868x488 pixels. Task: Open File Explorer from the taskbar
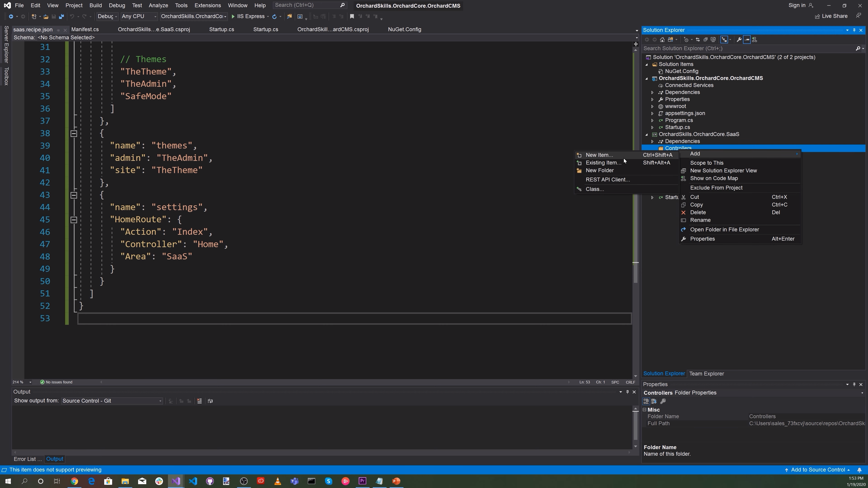(125, 481)
